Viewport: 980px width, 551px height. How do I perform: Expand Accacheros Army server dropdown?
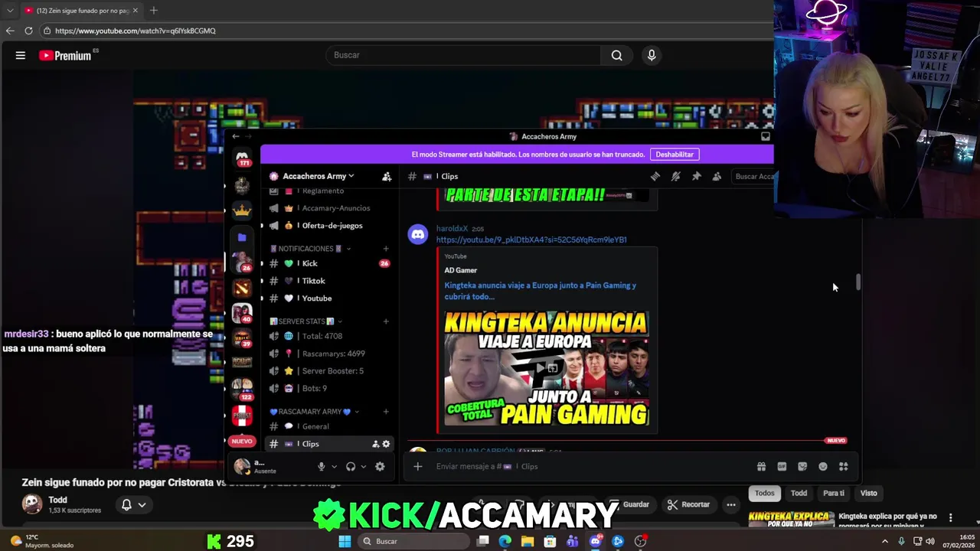(319, 176)
